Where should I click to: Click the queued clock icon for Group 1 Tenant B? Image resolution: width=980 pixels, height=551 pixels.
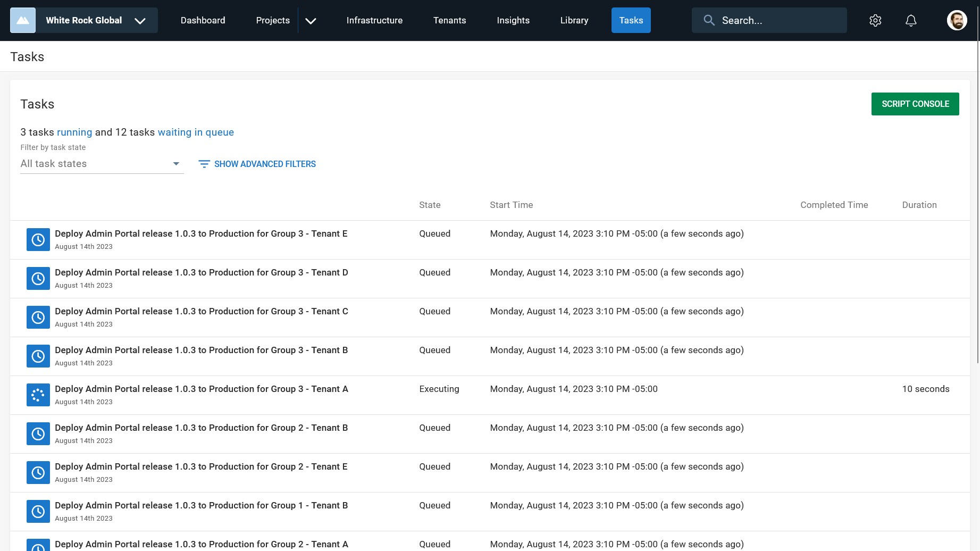point(38,512)
